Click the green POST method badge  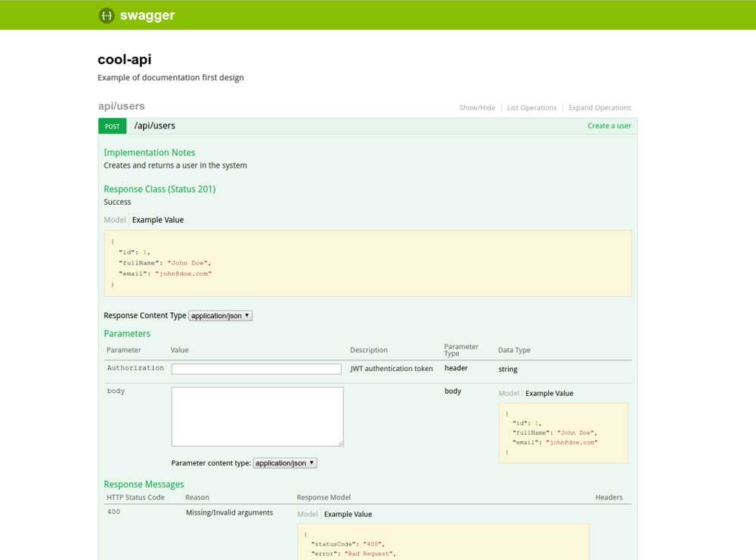pyautogui.click(x=113, y=126)
